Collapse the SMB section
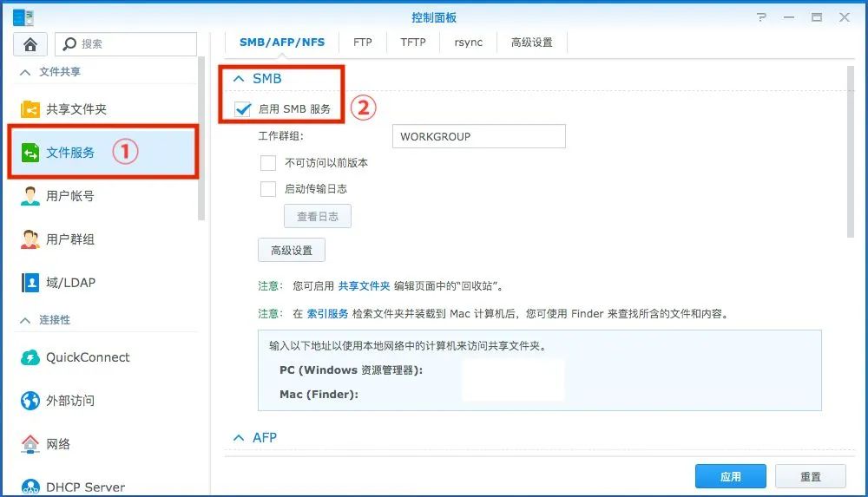Viewport: 868px width, 497px height. (x=239, y=79)
